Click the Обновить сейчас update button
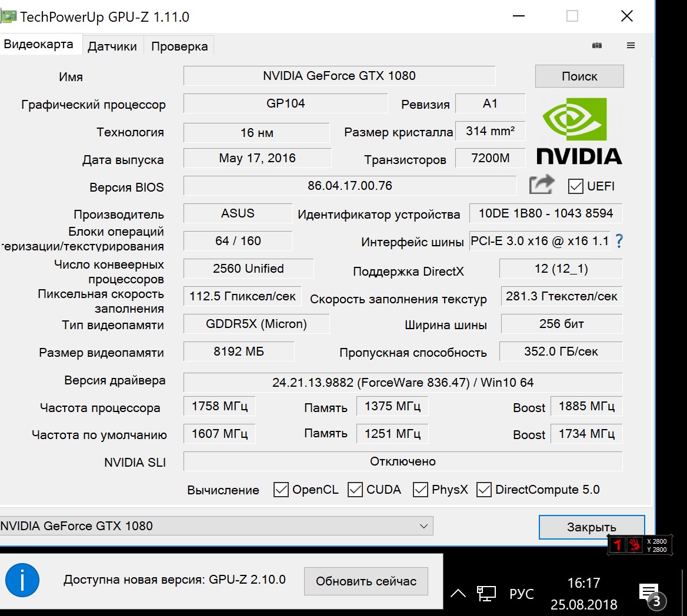 (366, 581)
